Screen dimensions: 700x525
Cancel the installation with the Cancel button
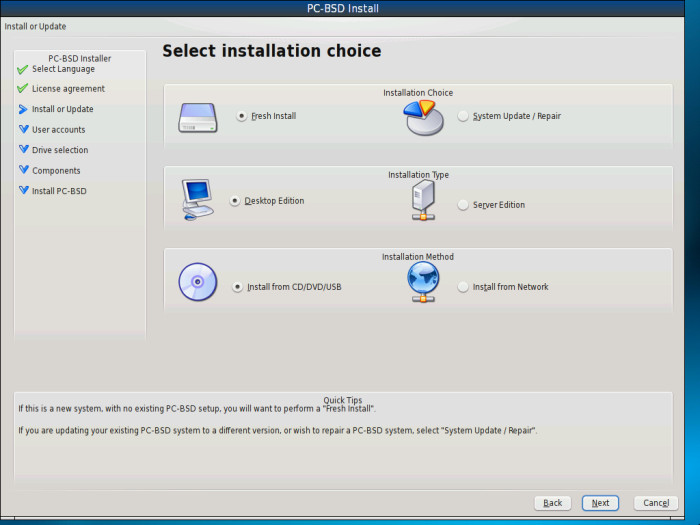[x=656, y=503]
